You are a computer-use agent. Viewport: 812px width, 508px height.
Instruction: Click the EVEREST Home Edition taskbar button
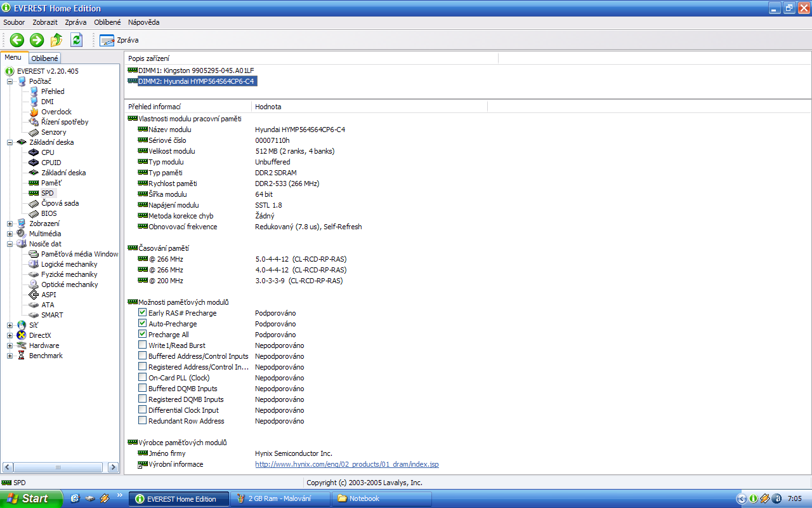point(178,498)
